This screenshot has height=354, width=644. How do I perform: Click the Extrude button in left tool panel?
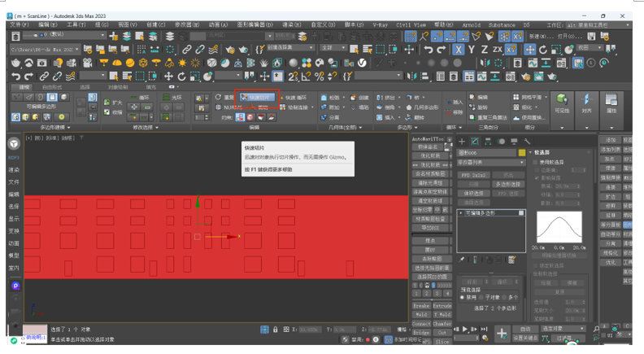click(x=442, y=305)
